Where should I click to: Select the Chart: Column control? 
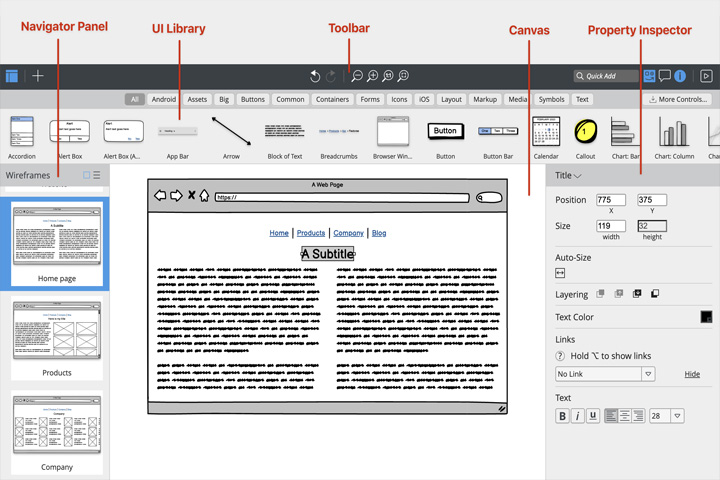click(674, 137)
